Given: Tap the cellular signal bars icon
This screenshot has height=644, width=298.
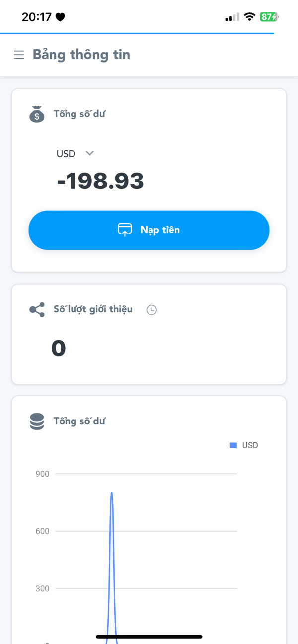Looking at the screenshot, I should coord(232,17).
